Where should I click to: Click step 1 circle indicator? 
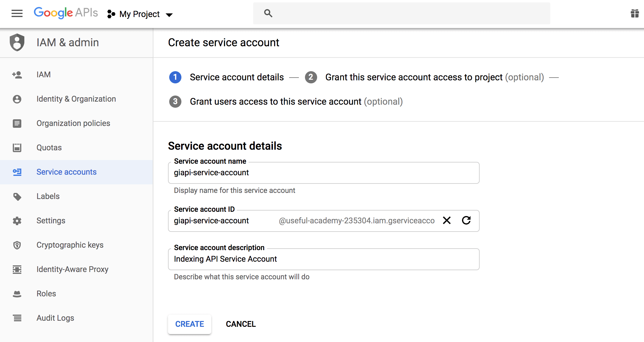(x=175, y=77)
